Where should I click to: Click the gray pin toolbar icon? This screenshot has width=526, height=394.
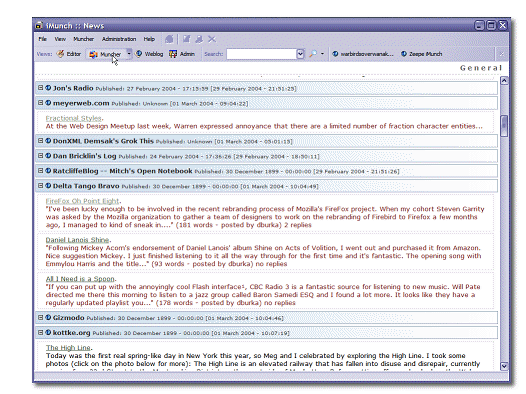pyautogui.click(x=199, y=39)
